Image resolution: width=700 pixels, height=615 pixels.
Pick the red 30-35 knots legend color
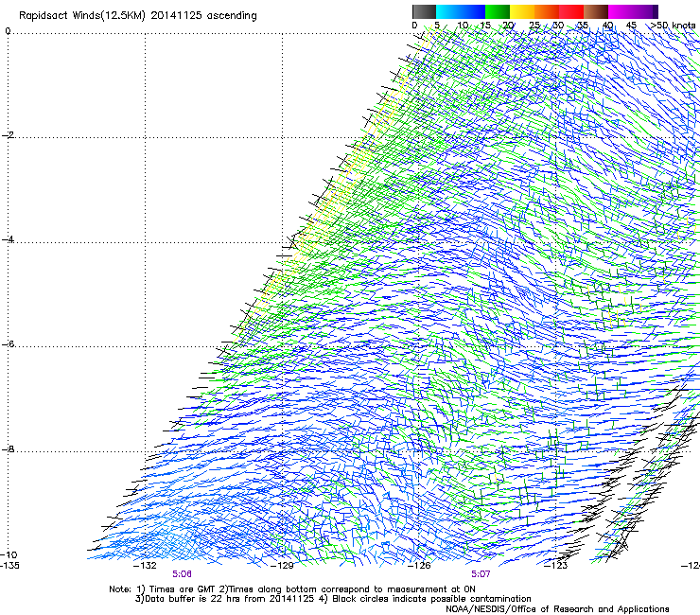571,11
